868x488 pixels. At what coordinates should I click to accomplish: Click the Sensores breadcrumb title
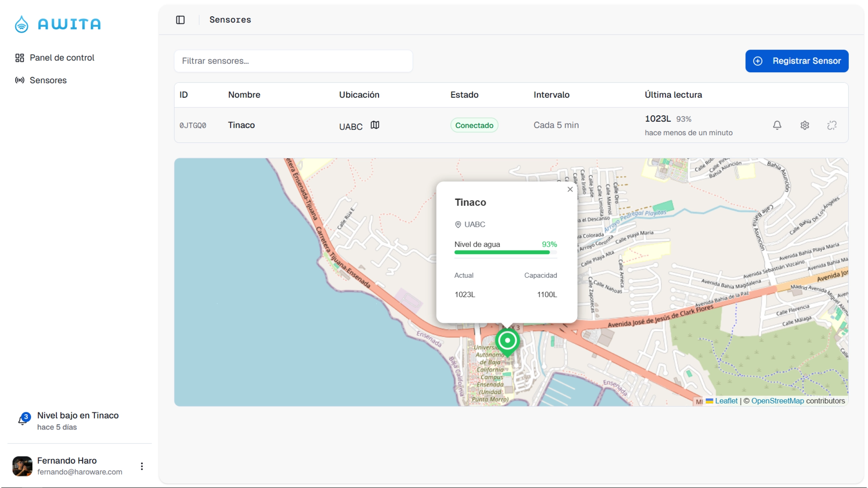(x=230, y=20)
